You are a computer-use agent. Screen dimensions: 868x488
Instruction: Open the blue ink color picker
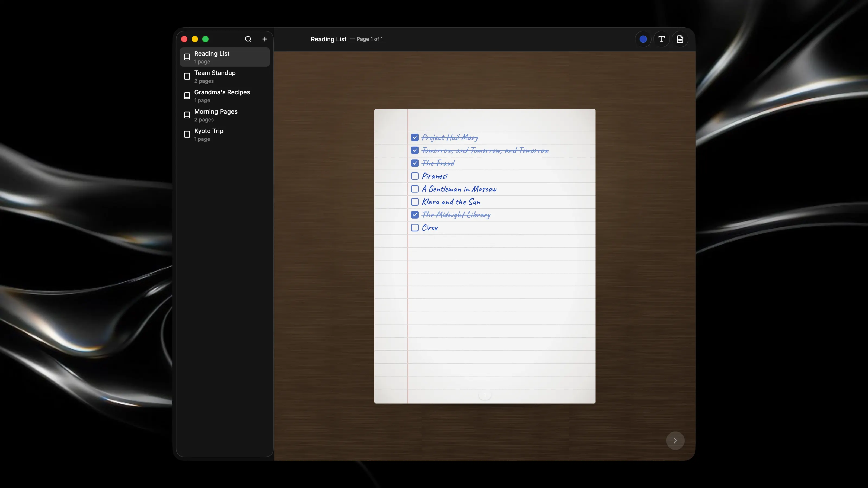(x=643, y=39)
